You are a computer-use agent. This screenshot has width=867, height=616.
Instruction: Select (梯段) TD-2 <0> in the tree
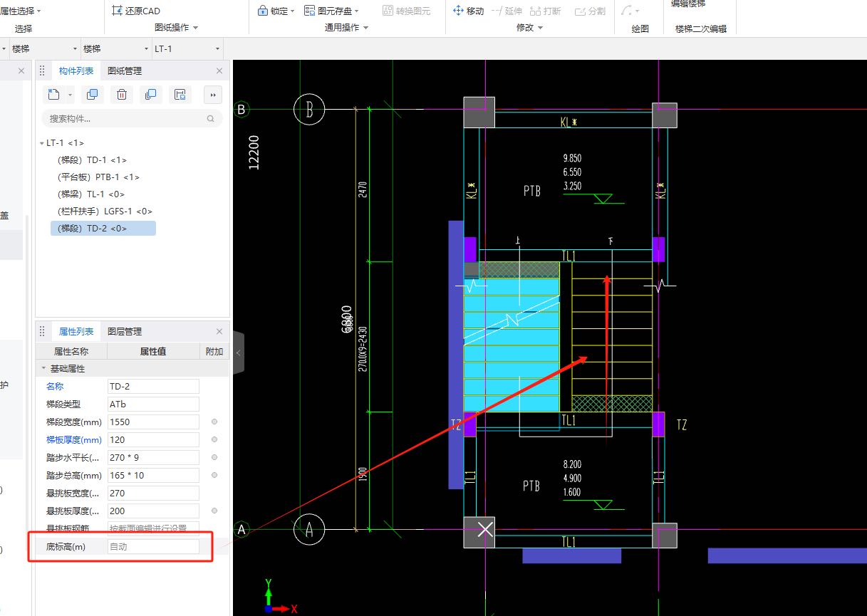[x=103, y=229]
